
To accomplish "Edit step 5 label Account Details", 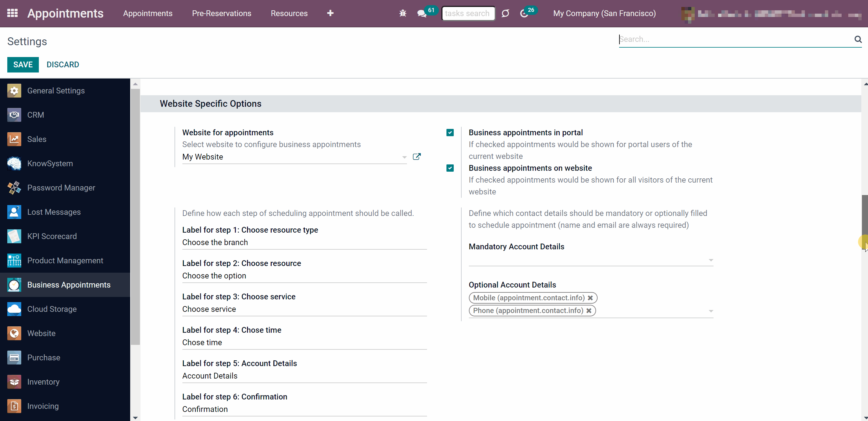I will [304, 376].
